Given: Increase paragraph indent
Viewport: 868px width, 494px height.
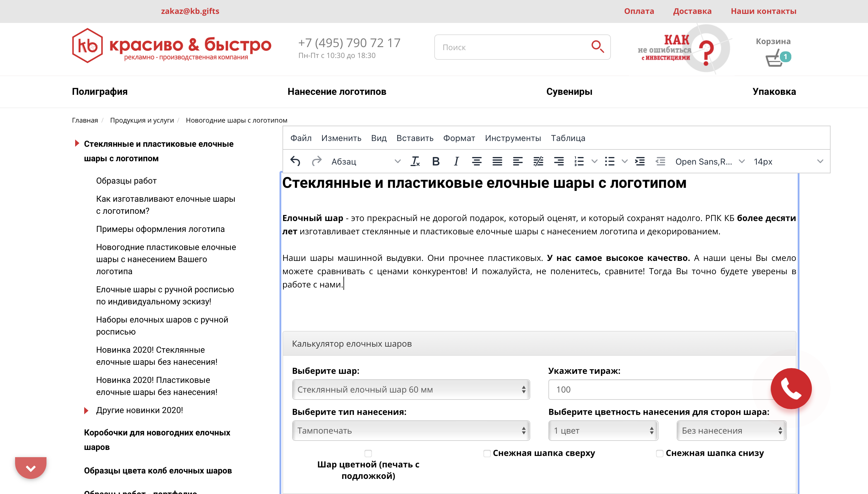Looking at the screenshot, I should coord(640,162).
